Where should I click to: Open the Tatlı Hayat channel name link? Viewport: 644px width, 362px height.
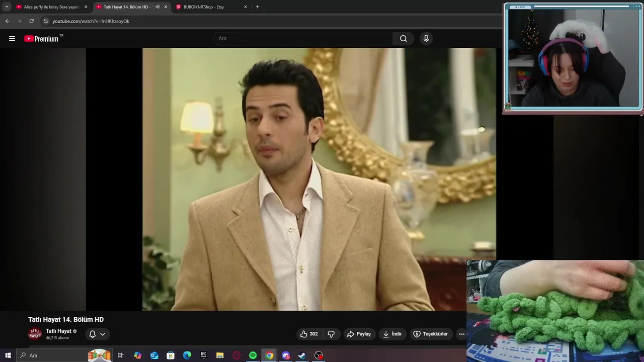pos(58,331)
